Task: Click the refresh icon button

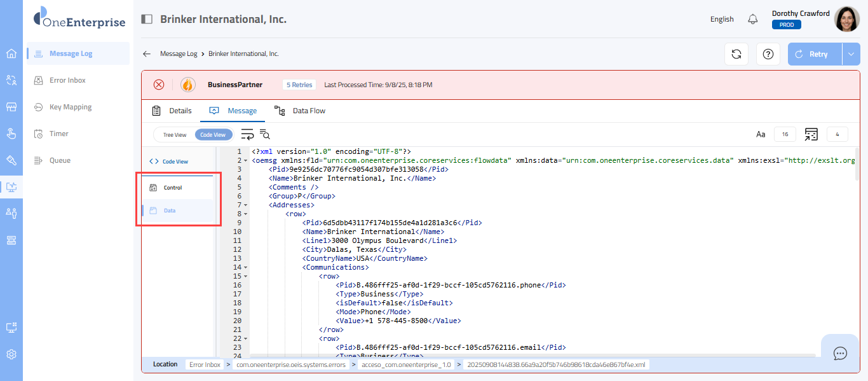Action: point(736,54)
